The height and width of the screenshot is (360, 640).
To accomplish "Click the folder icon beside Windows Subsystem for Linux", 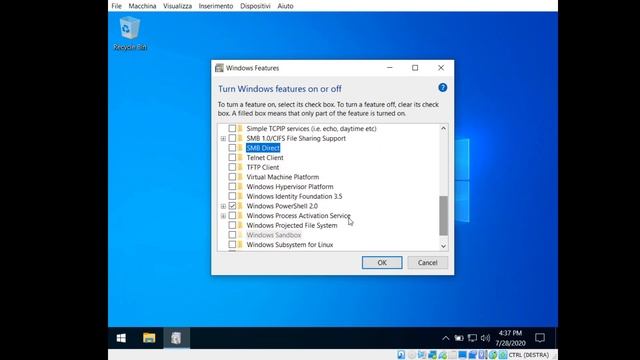I will click(240, 244).
